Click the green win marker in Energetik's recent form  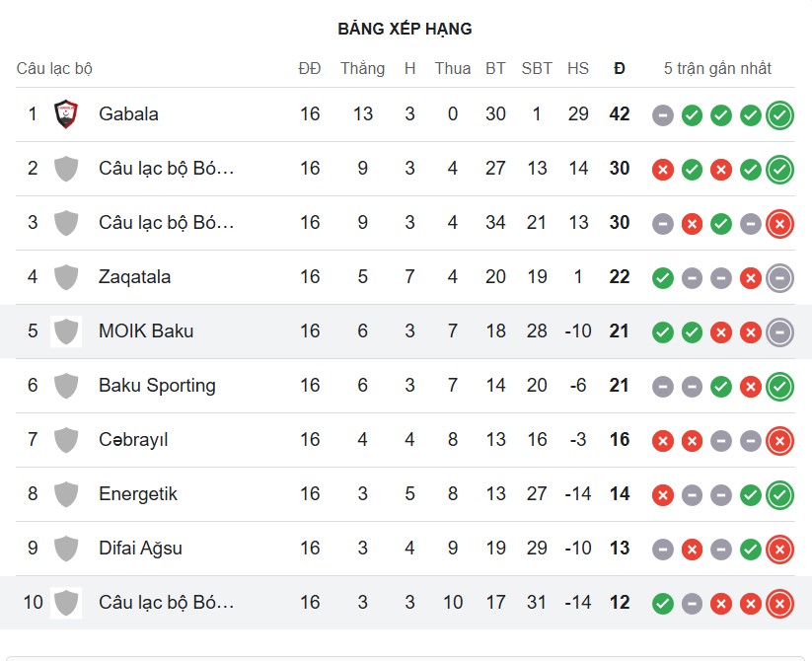click(778, 494)
